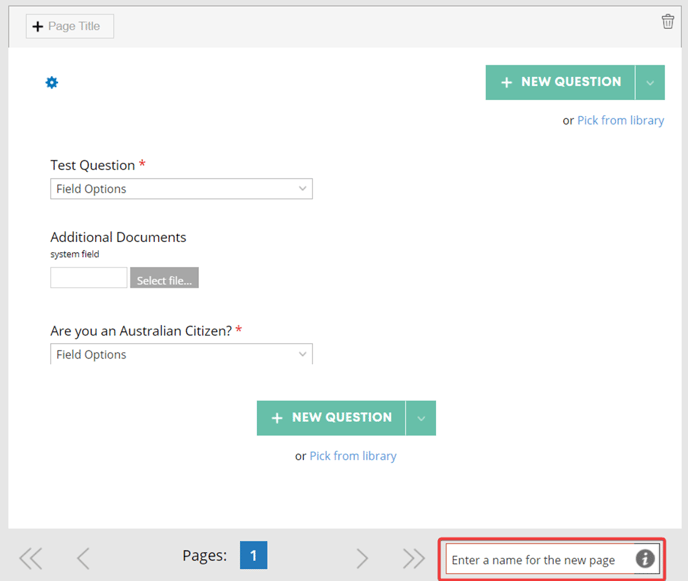688x581 pixels.
Task: Click the info icon beside new page name
Action: pos(645,559)
